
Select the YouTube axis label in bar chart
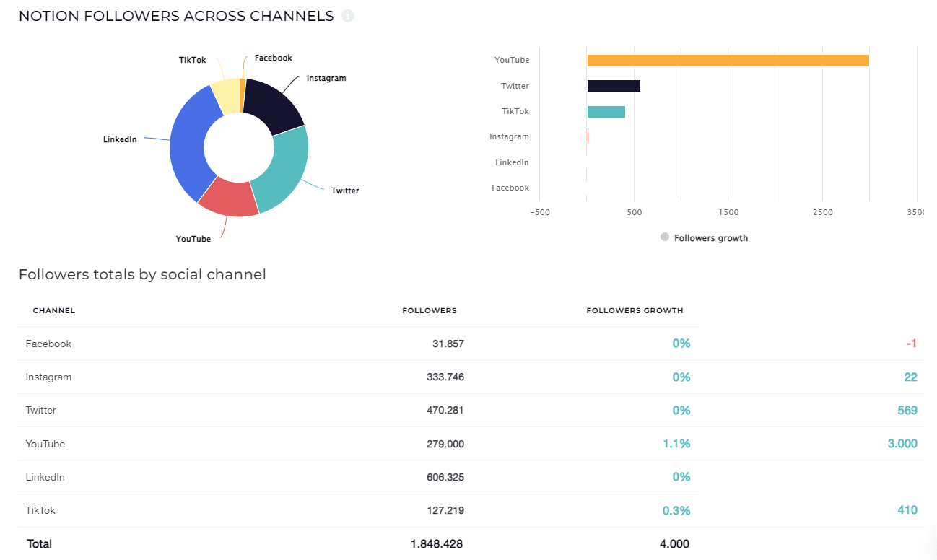[512, 61]
